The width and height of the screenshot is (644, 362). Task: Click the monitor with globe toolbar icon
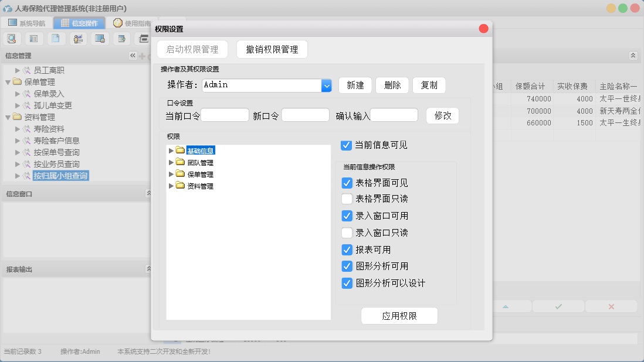pyautogui.click(x=100, y=39)
